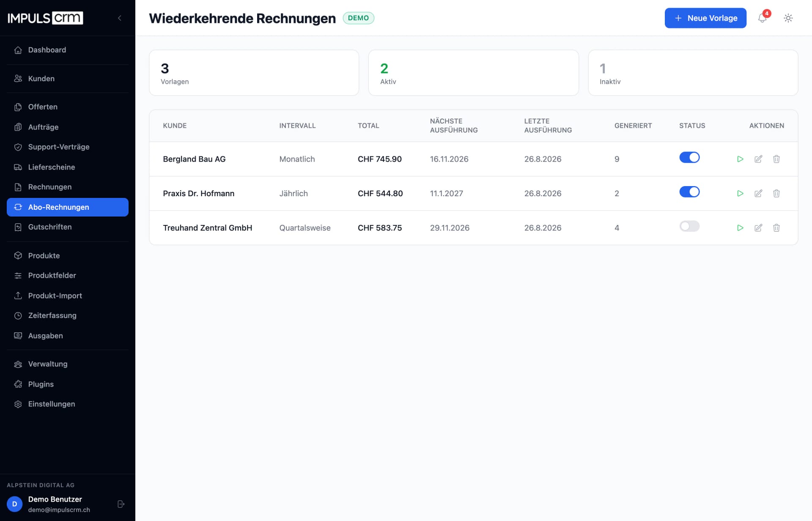Open Einstellungen
The image size is (812, 521).
(68, 404)
